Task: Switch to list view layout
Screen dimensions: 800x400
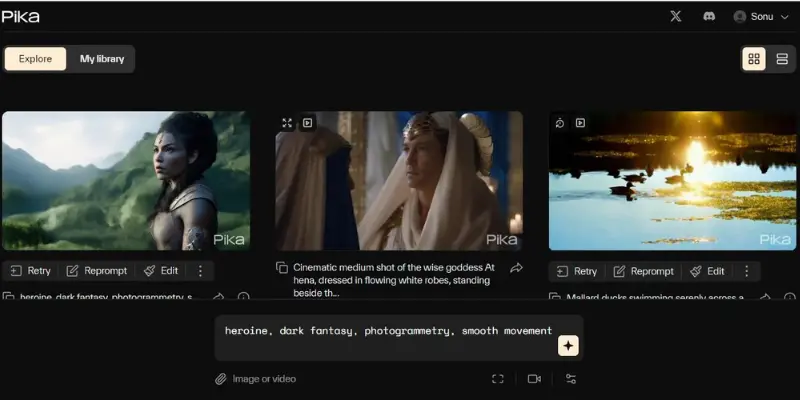Action: 782,59
